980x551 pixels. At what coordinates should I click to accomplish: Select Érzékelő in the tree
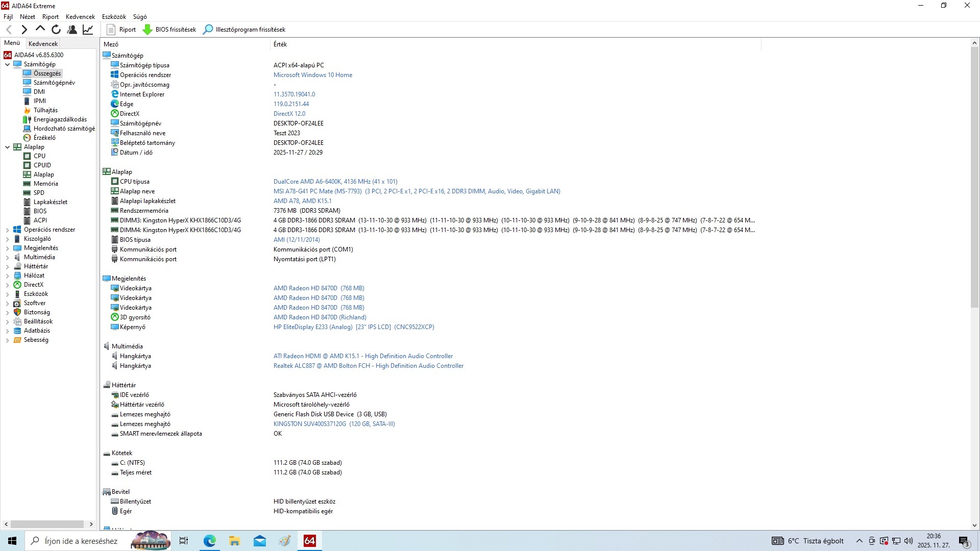point(44,138)
